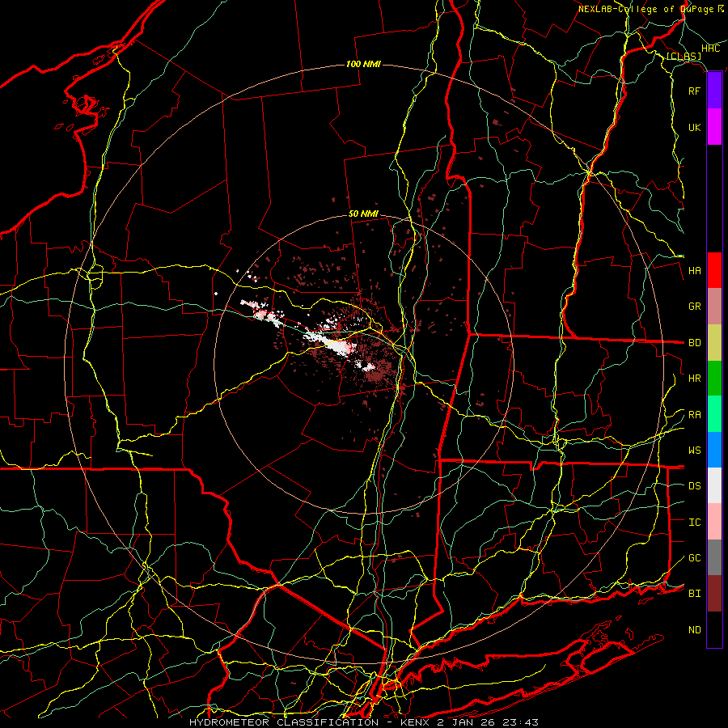Click the GC legend label

(x=695, y=557)
